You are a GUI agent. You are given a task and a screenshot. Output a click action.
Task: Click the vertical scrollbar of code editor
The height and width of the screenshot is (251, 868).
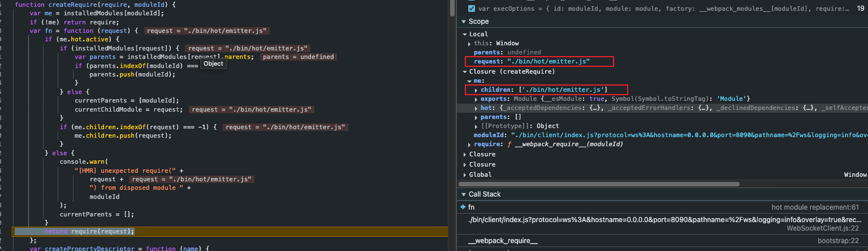[x=452, y=8]
